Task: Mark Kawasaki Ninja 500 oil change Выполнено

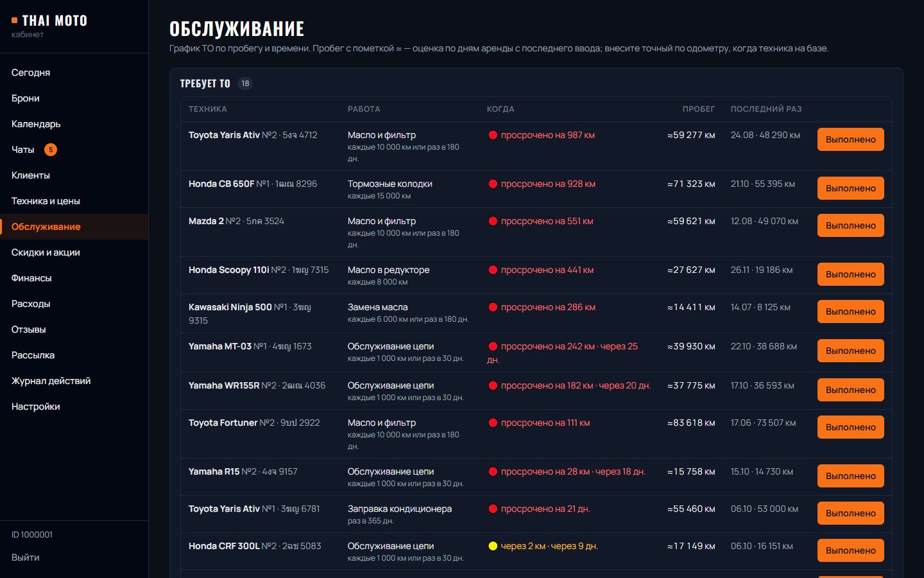Action: coord(850,311)
